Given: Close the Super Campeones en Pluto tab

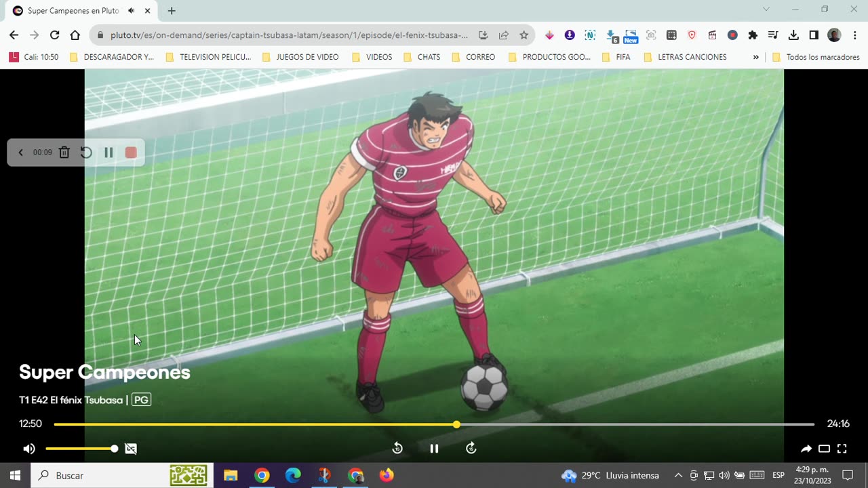Looking at the screenshot, I should pos(147,11).
